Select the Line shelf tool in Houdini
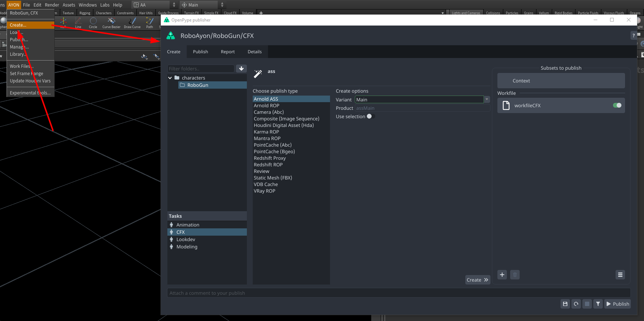644x321 pixels. pyautogui.click(x=78, y=23)
